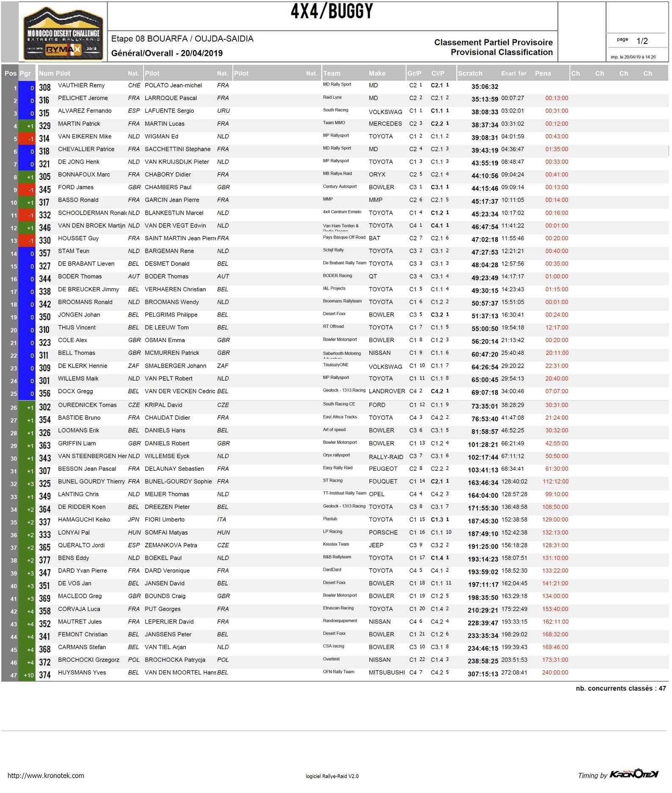Click scratch time 81:58:57
Viewport: 672px width, 793px height.
484,431
